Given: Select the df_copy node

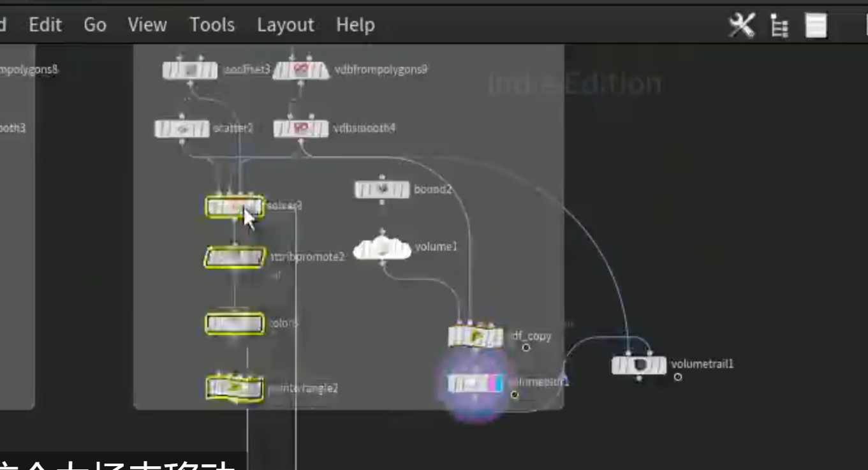Looking at the screenshot, I should [475, 337].
